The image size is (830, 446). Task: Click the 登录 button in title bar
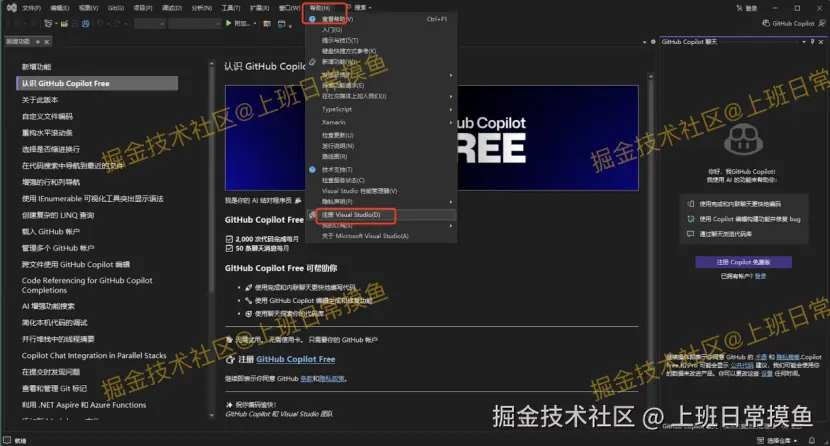[x=746, y=8]
